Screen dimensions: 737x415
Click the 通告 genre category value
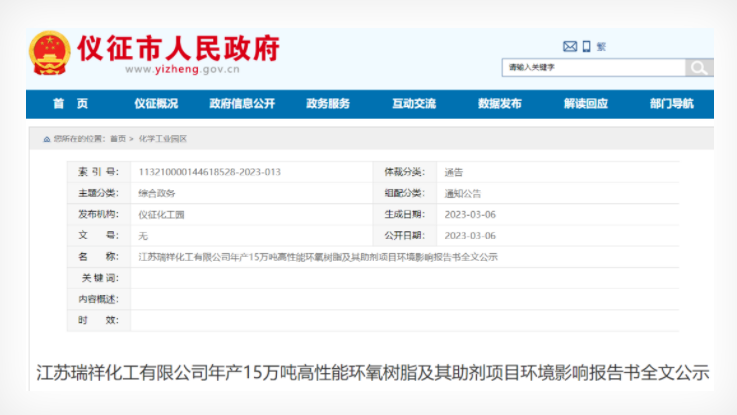454,172
